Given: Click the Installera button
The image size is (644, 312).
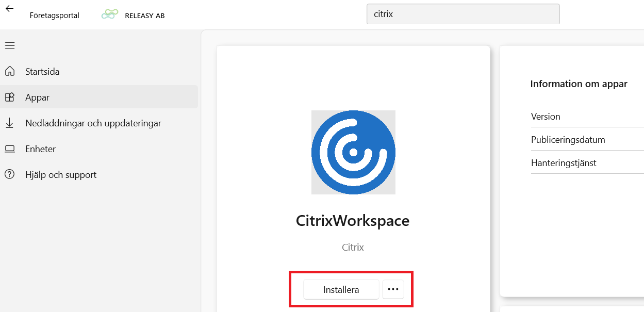Looking at the screenshot, I should 341,289.
